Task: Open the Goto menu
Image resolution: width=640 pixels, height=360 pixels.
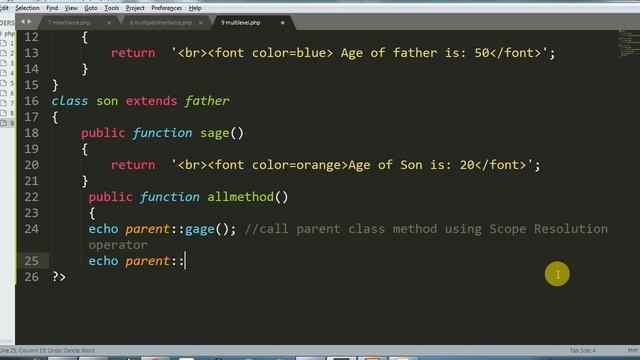Action: pyautogui.click(x=91, y=8)
